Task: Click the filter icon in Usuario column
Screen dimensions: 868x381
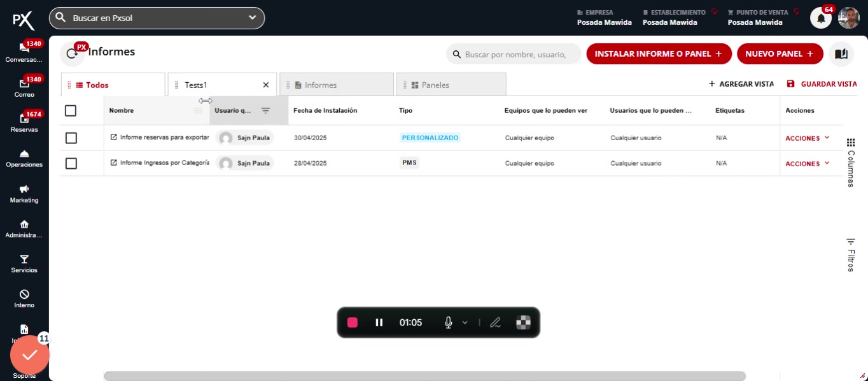Action: click(x=265, y=111)
